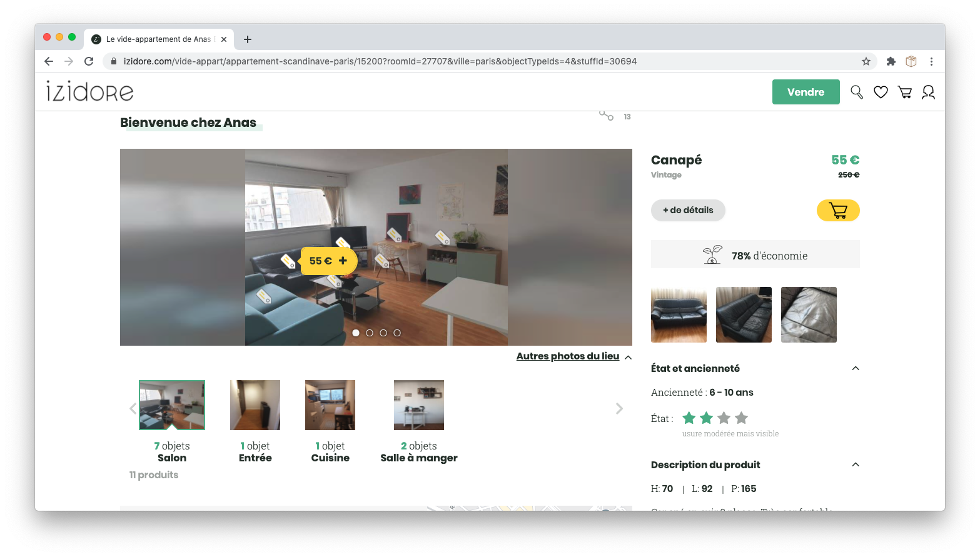
Task: Open the wishlist heart icon
Action: [881, 93]
